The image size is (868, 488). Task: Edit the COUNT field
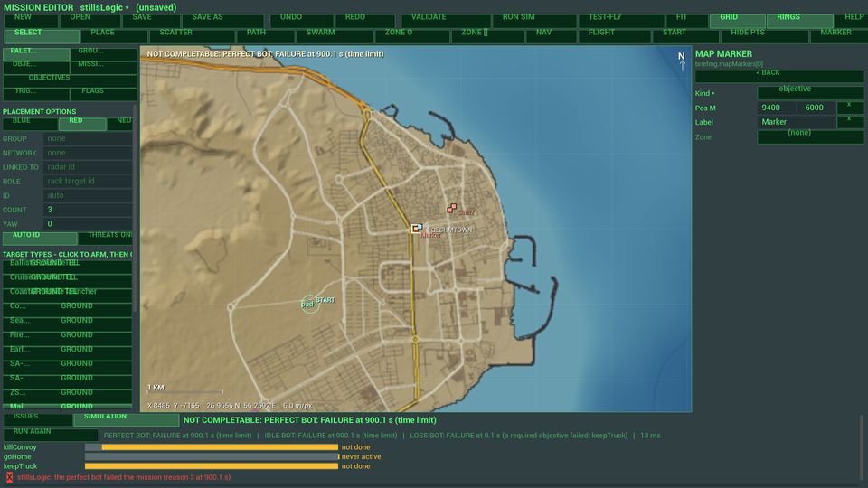(x=88, y=210)
